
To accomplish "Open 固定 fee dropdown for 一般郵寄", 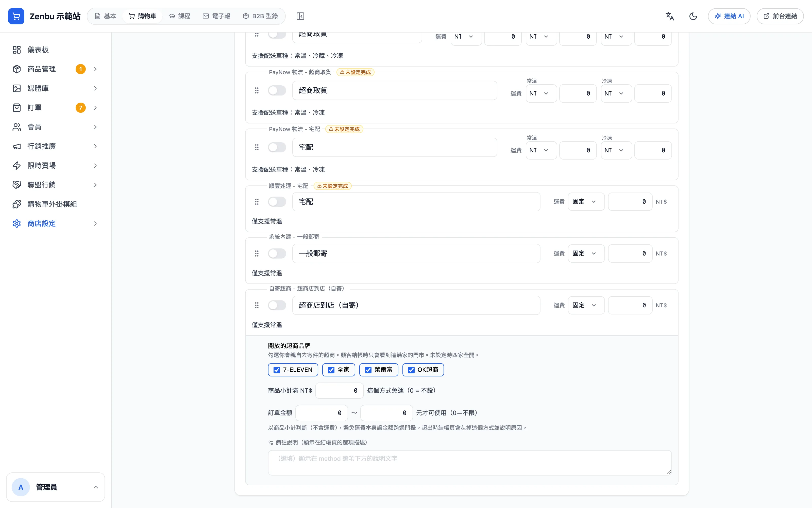I will (x=586, y=253).
